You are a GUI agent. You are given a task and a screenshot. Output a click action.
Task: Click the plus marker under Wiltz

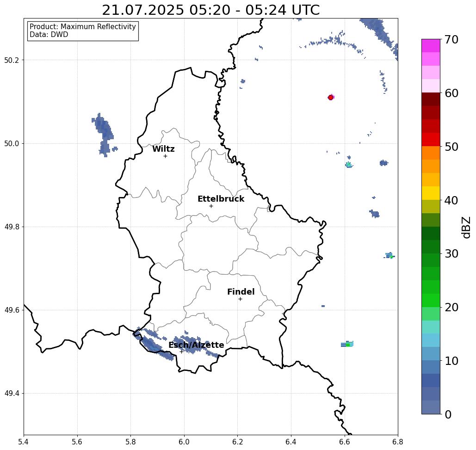click(x=166, y=156)
